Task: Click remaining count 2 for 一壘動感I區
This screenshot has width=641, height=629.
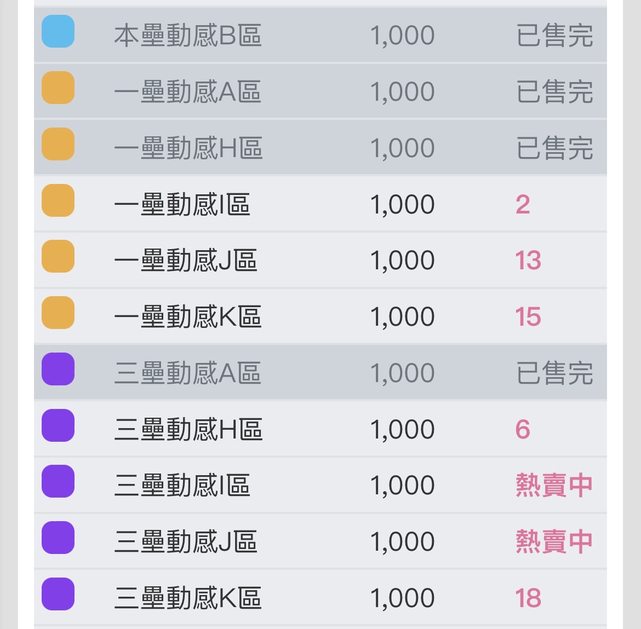Action: click(x=523, y=205)
